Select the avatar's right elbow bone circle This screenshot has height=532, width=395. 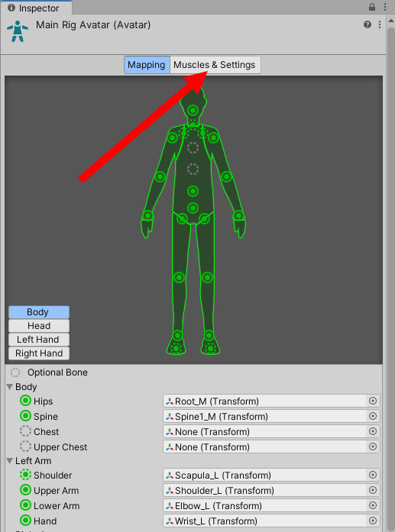tap(160, 176)
